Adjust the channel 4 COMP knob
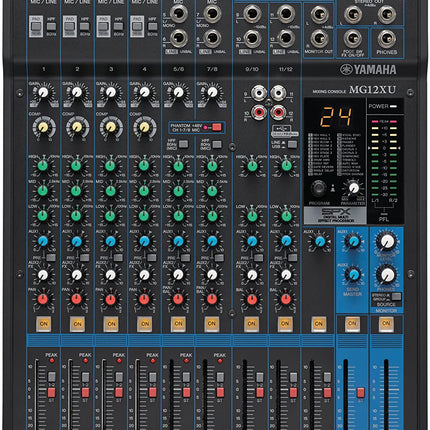430x430 pixels. pyautogui.click(x=144, y=127)
